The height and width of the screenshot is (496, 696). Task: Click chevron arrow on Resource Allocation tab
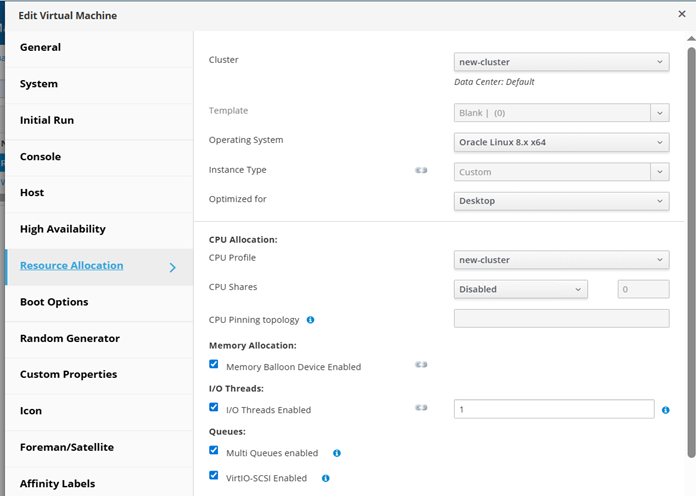(172, 267)
